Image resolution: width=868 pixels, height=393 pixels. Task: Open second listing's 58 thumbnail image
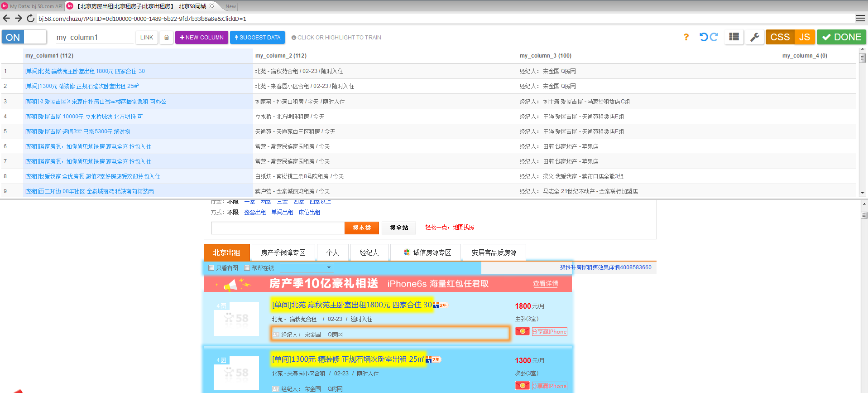[x=236, y=373]
